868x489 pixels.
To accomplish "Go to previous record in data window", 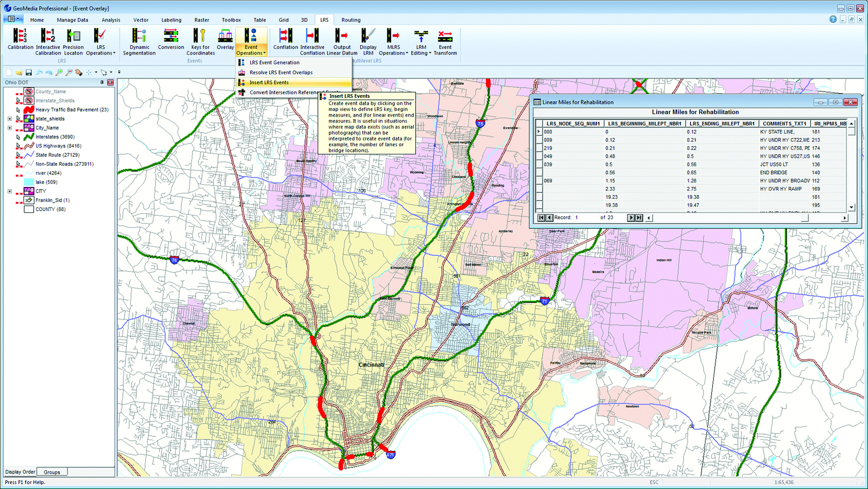I will pos(549,217).
